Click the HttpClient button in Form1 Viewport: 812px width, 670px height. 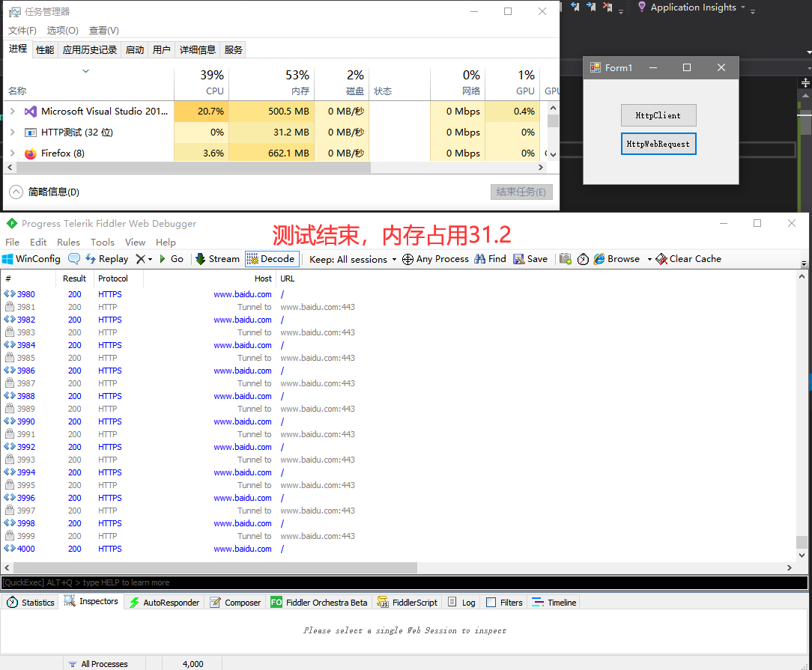[658, 115]
